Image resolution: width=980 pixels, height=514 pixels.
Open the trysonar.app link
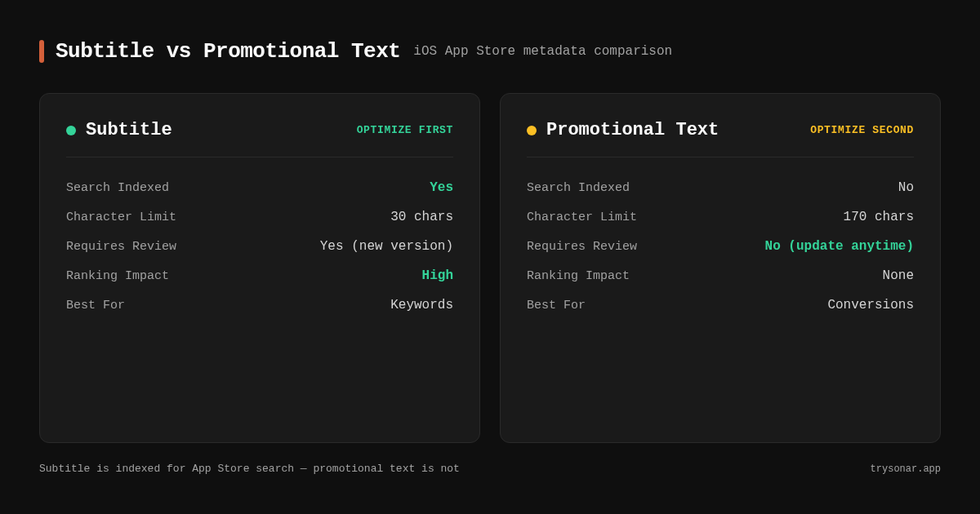point(905,469)
